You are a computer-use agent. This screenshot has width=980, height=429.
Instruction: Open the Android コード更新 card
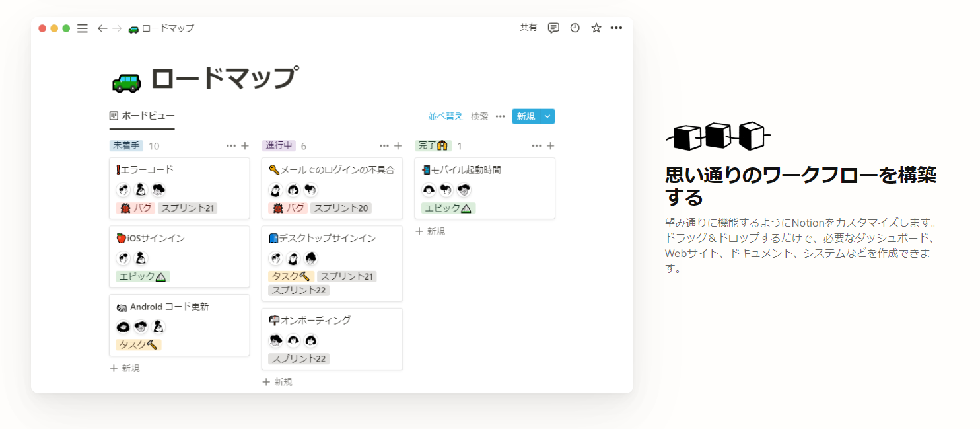(180, 325)
